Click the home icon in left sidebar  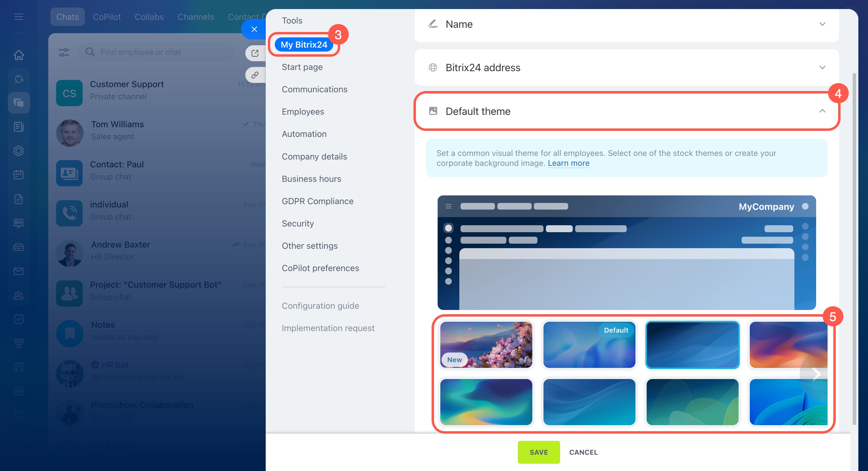pos(19,55)
